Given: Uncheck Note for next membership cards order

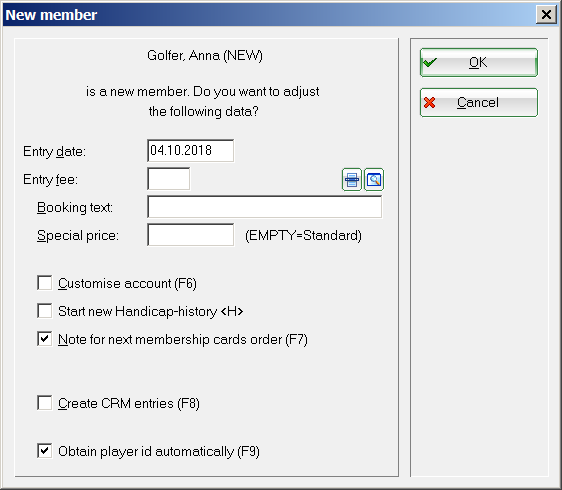Looking at the screenshot, I should [44, 339].
